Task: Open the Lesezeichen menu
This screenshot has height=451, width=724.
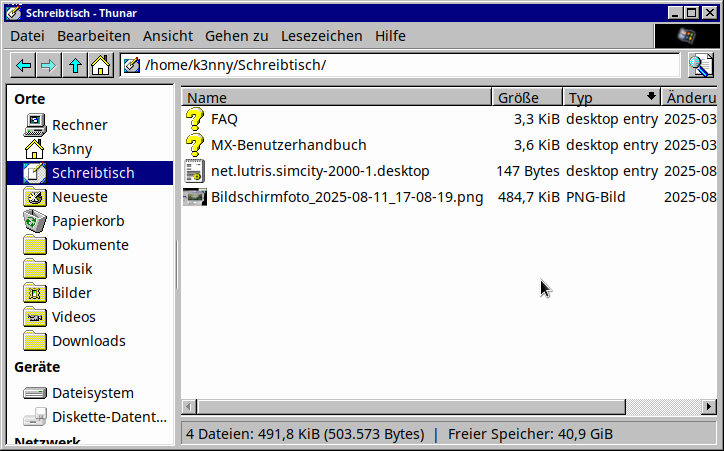Action: coord(321,36)
